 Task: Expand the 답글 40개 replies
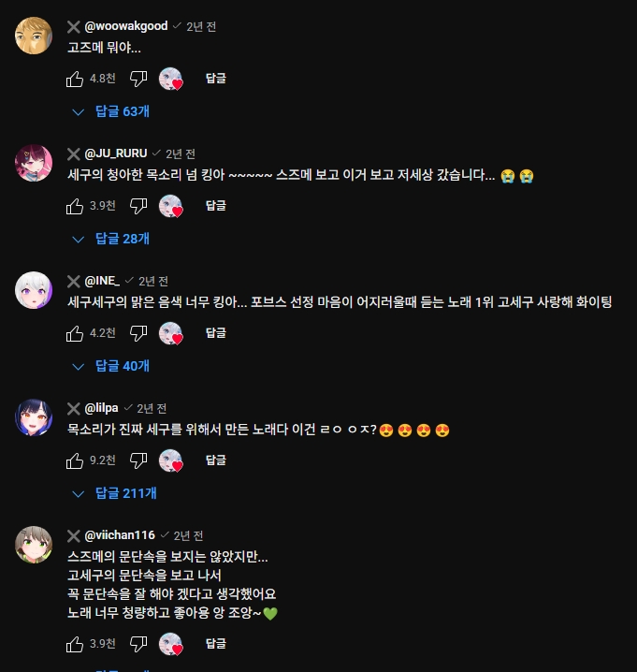click(111, 367)
